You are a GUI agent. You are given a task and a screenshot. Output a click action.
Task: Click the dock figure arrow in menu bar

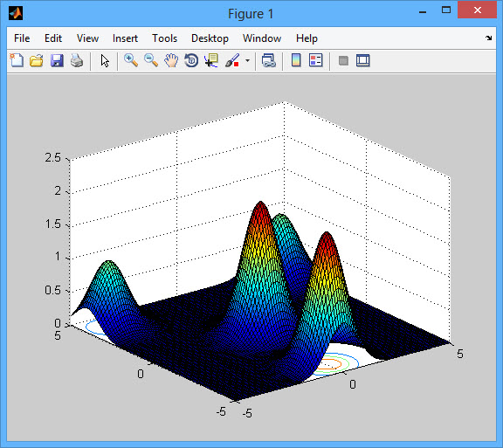(488, 38)
